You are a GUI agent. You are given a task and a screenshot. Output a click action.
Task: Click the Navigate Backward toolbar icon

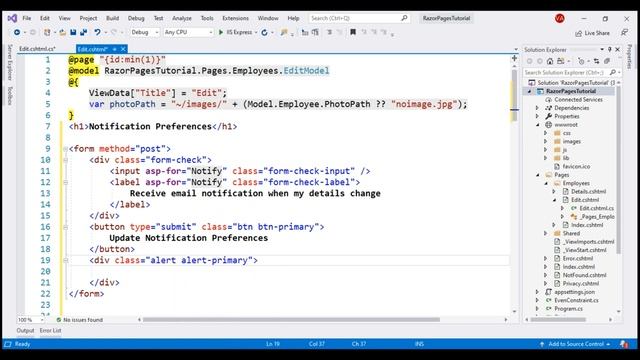tap(17, 32)
